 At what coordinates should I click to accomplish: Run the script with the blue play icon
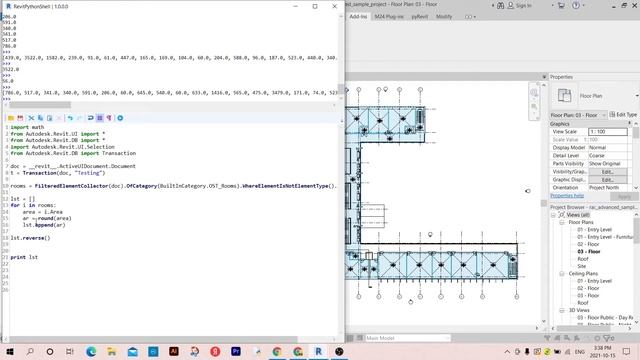pyautogui.click(x=120, y=118)
